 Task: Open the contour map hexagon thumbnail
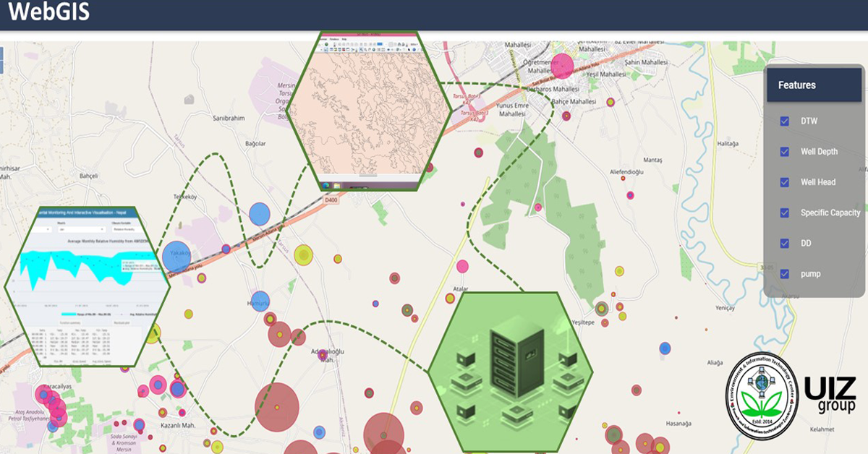[370, 112]
